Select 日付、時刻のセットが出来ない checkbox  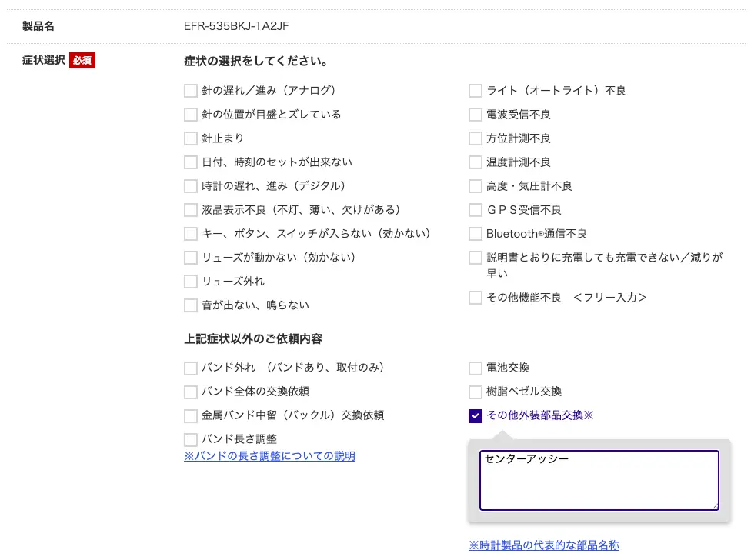(x=191, y=162)
